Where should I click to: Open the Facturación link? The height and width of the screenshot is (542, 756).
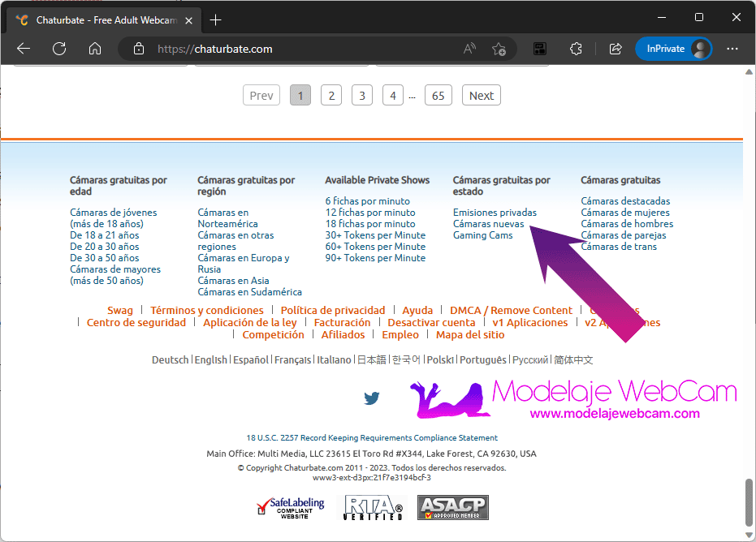point(343,323)
